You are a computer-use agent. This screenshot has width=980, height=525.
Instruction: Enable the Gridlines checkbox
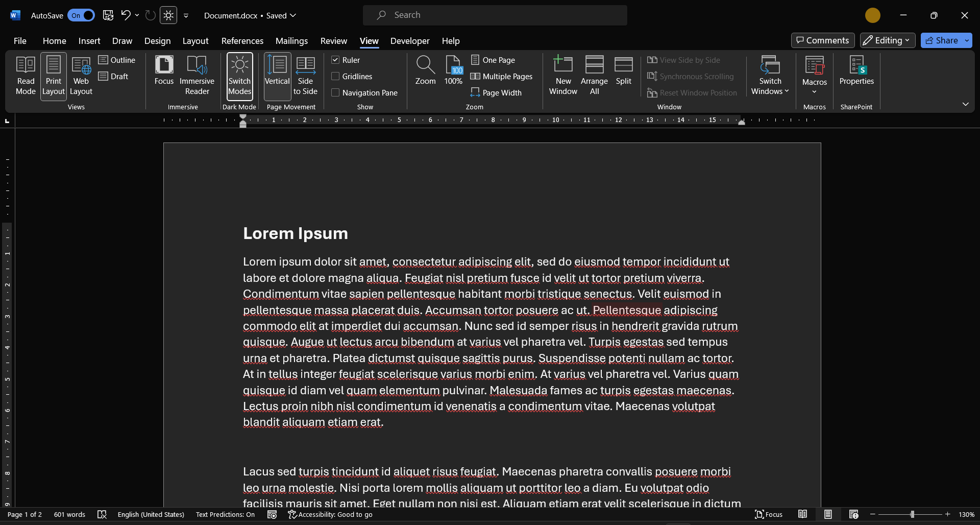tap(336, 76)
